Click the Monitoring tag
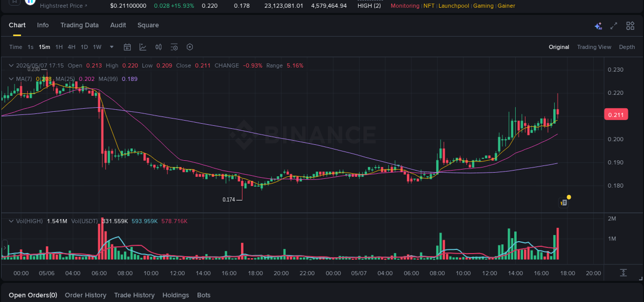Viewport: 644px width, 302px height. pos(405,6)
